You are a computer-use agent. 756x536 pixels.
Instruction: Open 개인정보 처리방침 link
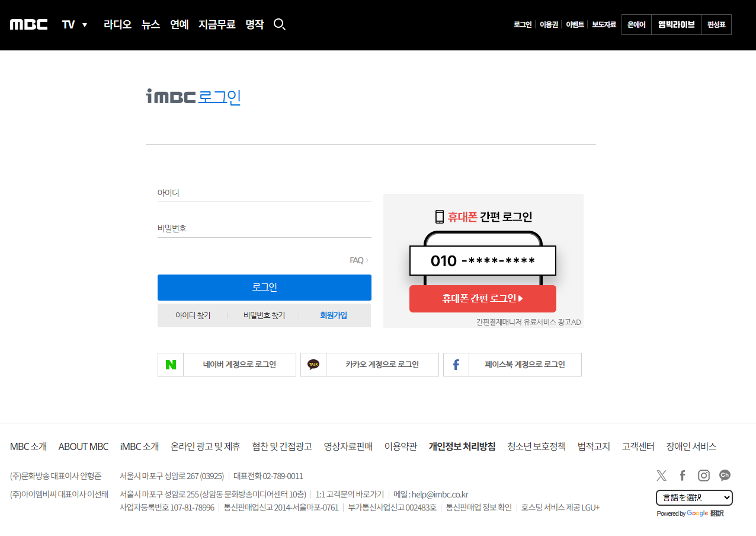coord(462,446)
